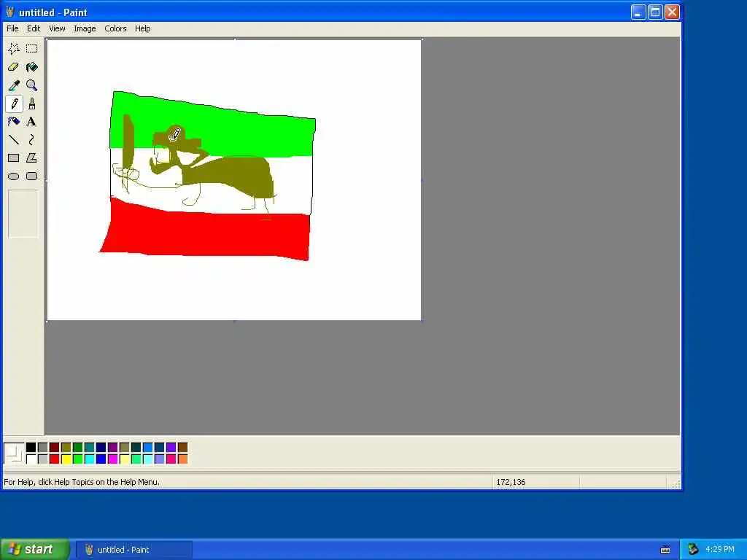
Task: Close the Paint window
Action: pos(672,12)
